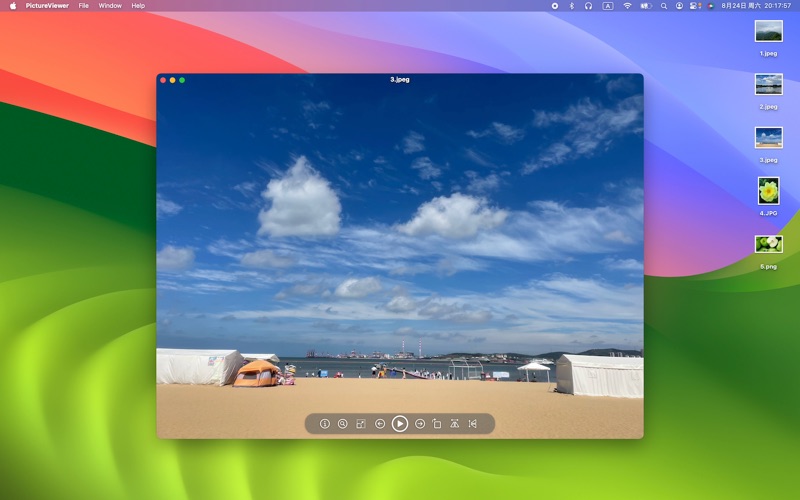This screenshot has width=800, height=500.
Task: Open the File menu
Action: coord(83,5)
